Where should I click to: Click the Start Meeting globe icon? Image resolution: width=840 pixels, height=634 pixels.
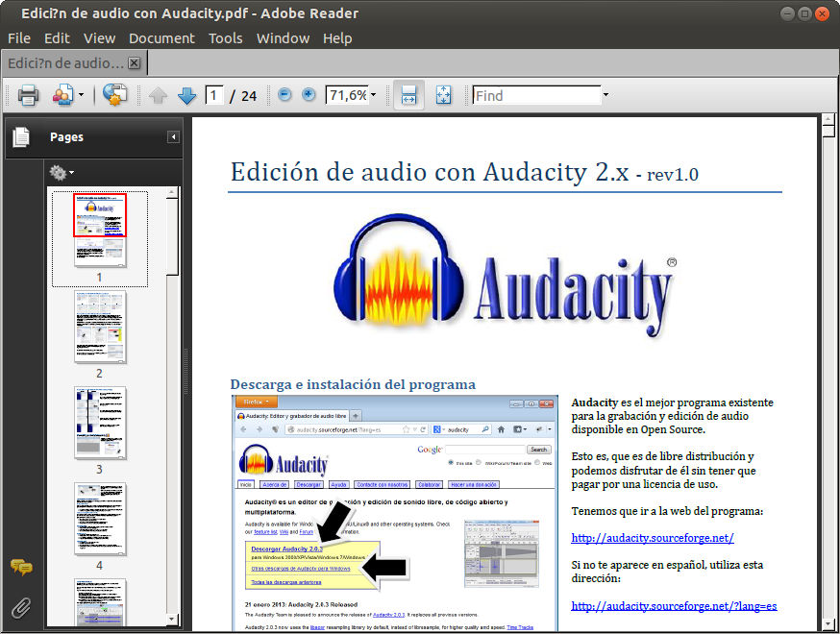point(114,95)
